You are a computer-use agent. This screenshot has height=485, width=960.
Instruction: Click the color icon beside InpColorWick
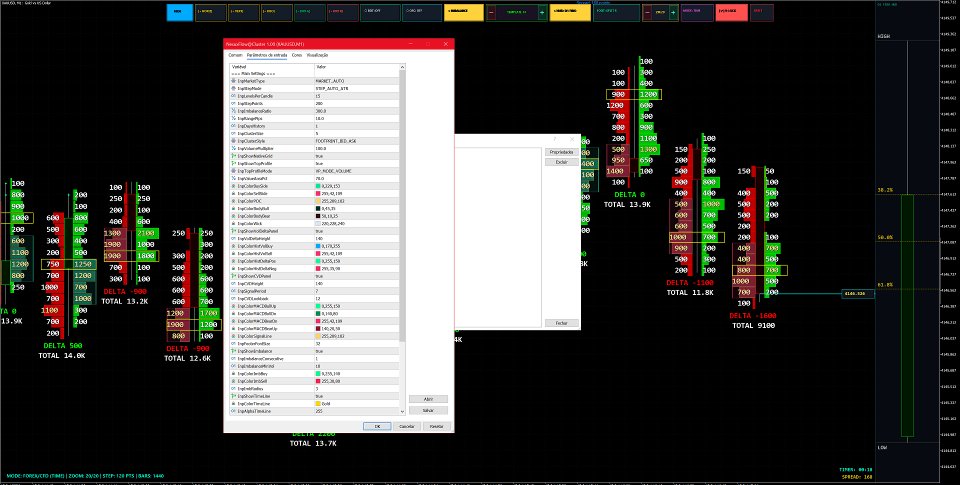234,224
